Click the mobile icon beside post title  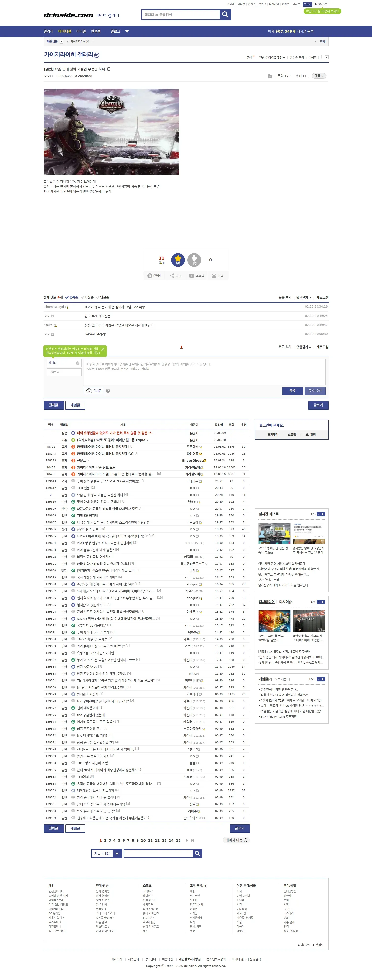[109, 69]
